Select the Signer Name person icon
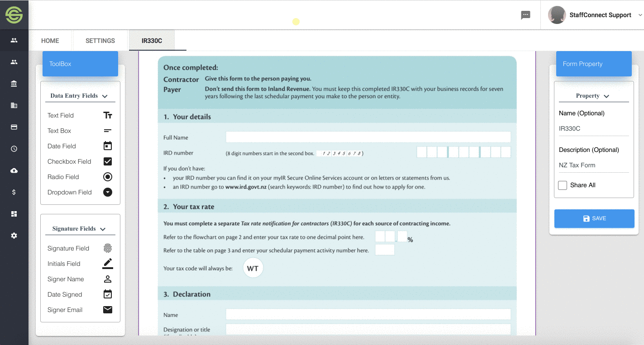This screenshot has height=345, width=644. pyautogui.click(x=108, y=279)
